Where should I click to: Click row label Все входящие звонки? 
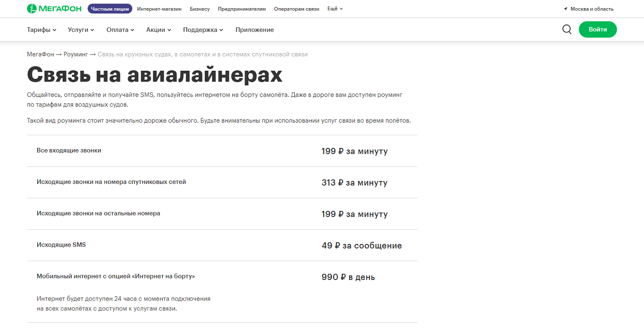click(x=69, y=150)
